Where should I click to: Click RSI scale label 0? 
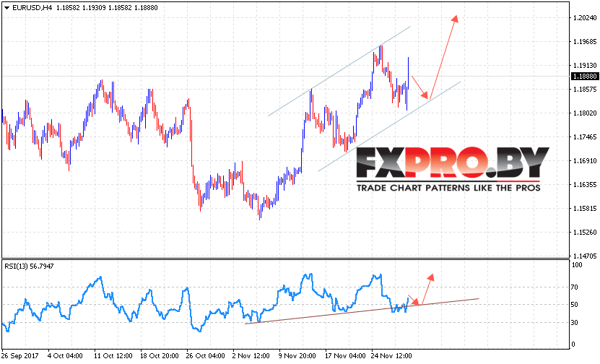[x=573, y=344]
